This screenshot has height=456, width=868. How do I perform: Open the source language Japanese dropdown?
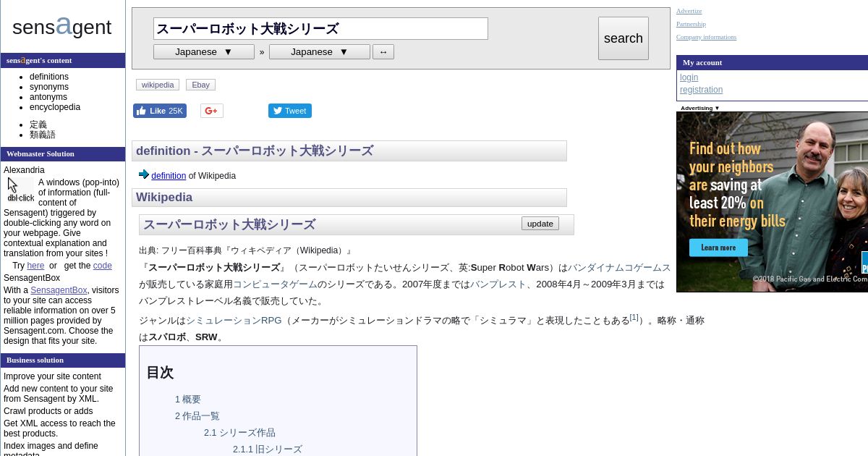tap(203, 52)
